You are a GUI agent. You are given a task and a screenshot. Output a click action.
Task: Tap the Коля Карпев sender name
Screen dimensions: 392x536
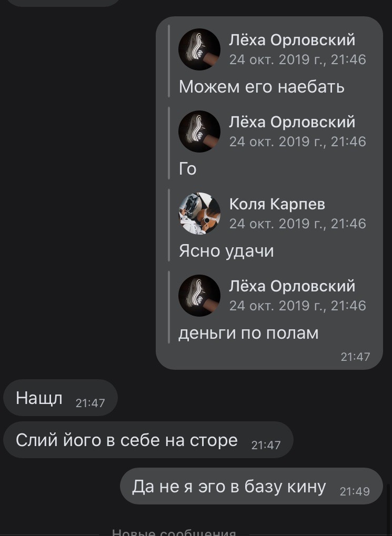tap(277, 204)
